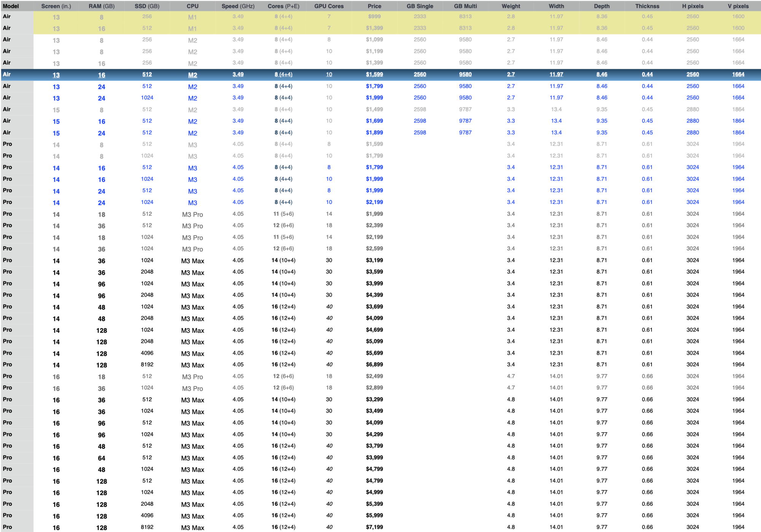Viewport: 761px width, 532px height.
Task: Select the 8192 SSD cell in the $6,899 row
Action: (x=147, y=365)
